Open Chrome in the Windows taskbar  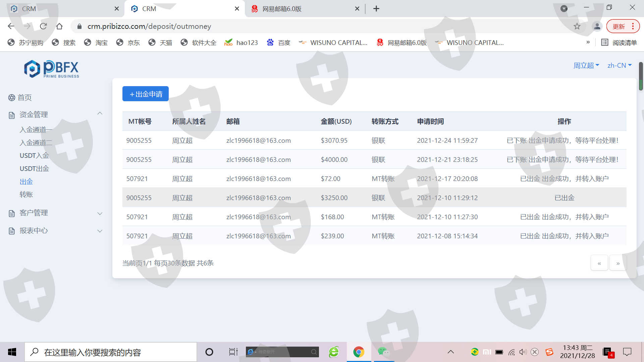[x=359, y=352]
